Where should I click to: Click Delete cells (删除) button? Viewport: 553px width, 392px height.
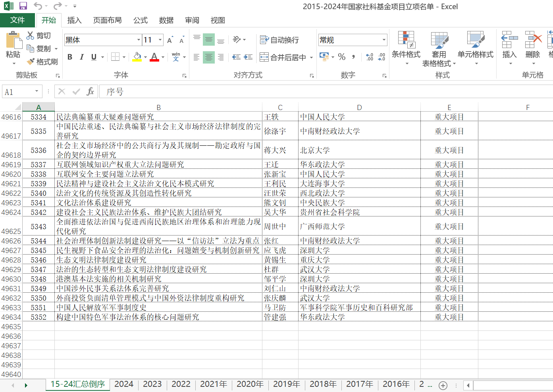[533, 48]
